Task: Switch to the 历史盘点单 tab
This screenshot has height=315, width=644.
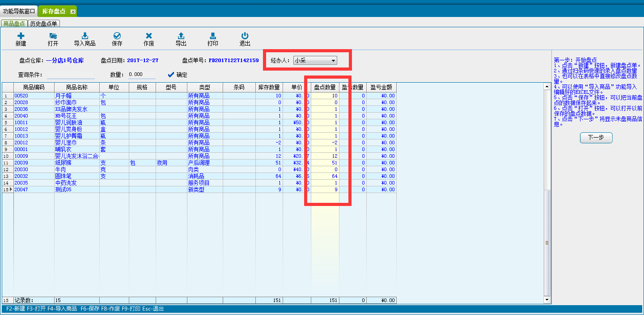Action: [43, 24]
